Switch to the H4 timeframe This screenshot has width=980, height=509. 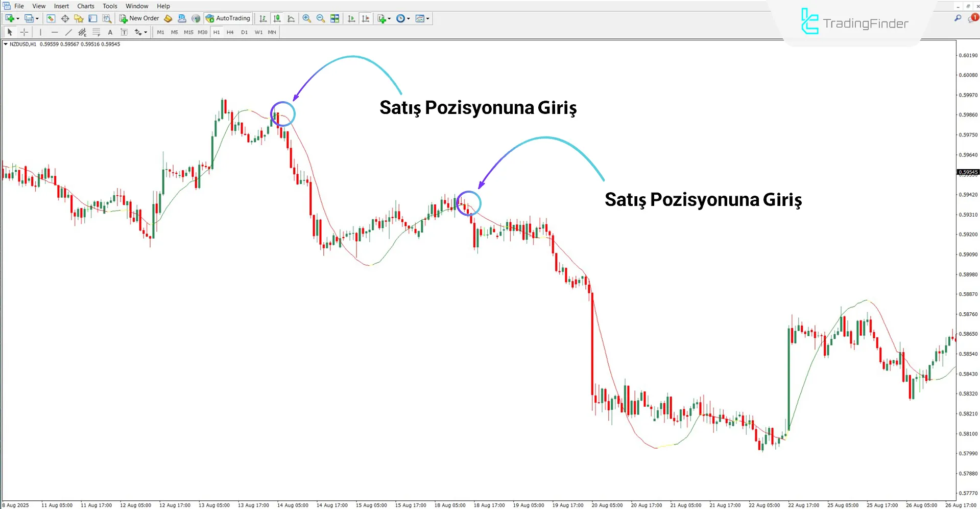[x=230, y=32]
